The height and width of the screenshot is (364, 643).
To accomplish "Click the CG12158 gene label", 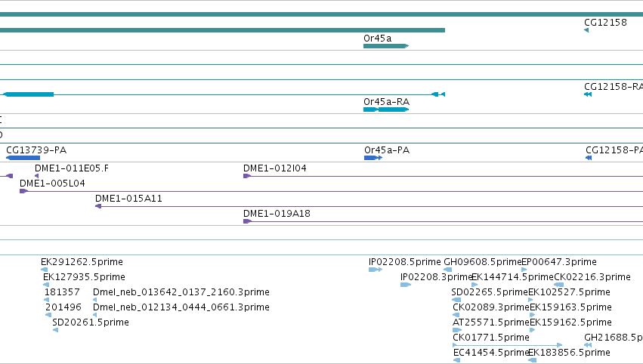I will click(x=605, y=23).
